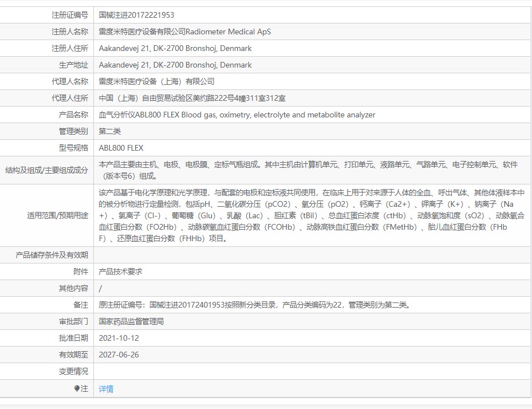Click the 代理人住所 label
Viewport: 532px width, 409px height.
click(x=70, y=98)
